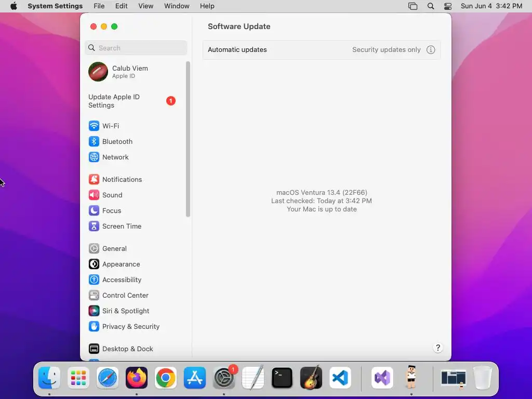Click the pixel character app in Dock
The width and height of the screenshot is (532, 399).
click(x=411, y=377)
